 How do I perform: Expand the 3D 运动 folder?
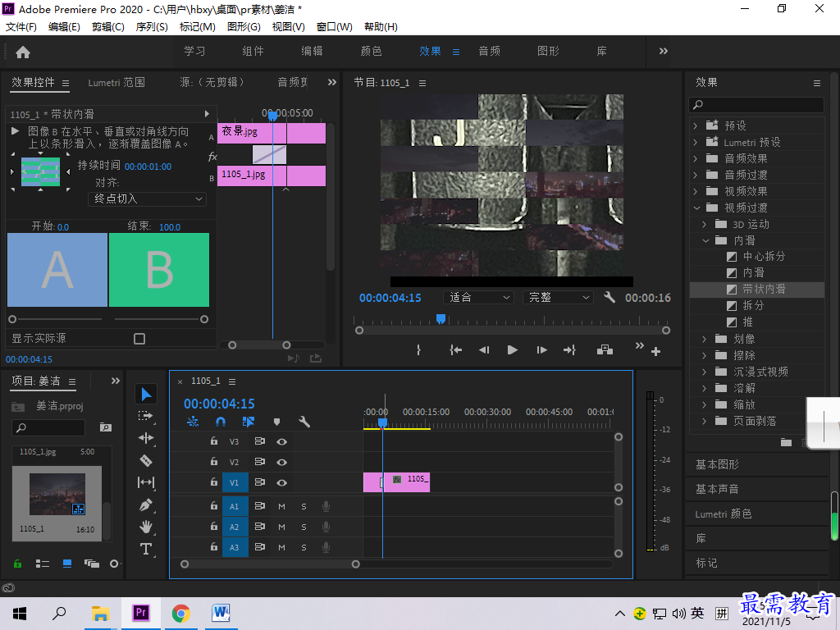click(705, 225)
